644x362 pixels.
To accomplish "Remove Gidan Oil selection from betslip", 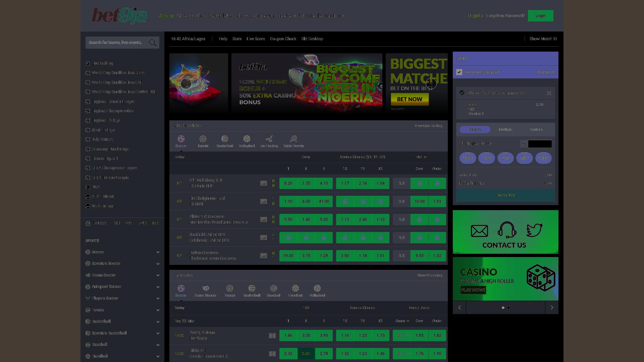I will 549,93.
